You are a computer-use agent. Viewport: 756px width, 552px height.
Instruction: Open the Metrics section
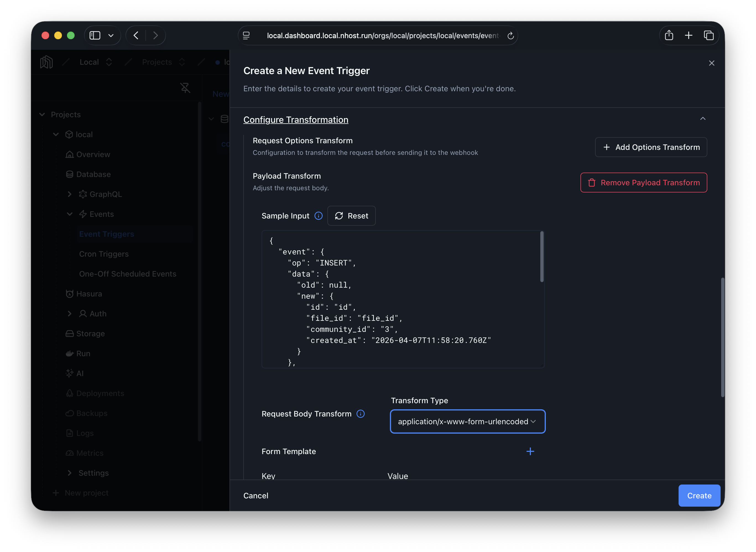click(90, 453)
